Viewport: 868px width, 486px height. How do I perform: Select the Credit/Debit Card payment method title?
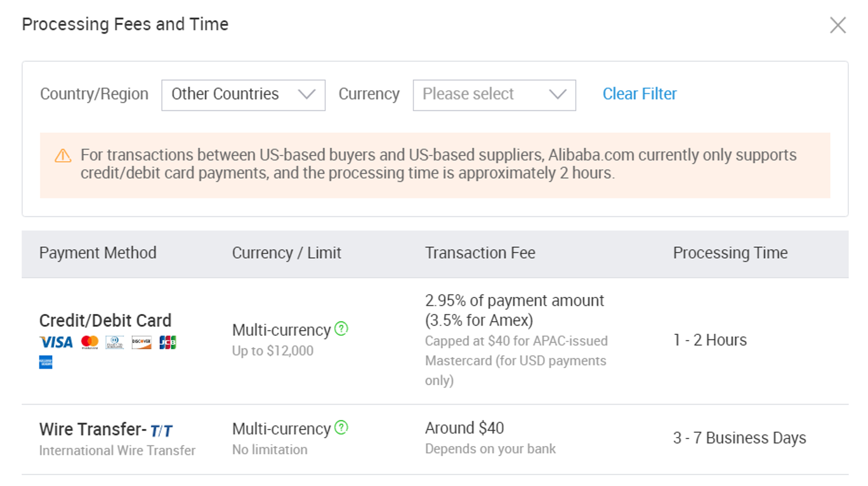tap(105, 320)
